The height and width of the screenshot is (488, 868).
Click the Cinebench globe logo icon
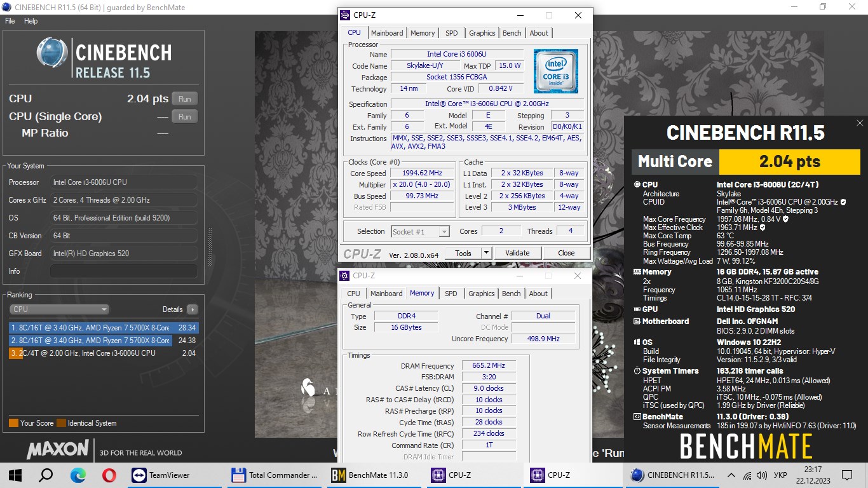pyautogui.click(x=52, y=53)
